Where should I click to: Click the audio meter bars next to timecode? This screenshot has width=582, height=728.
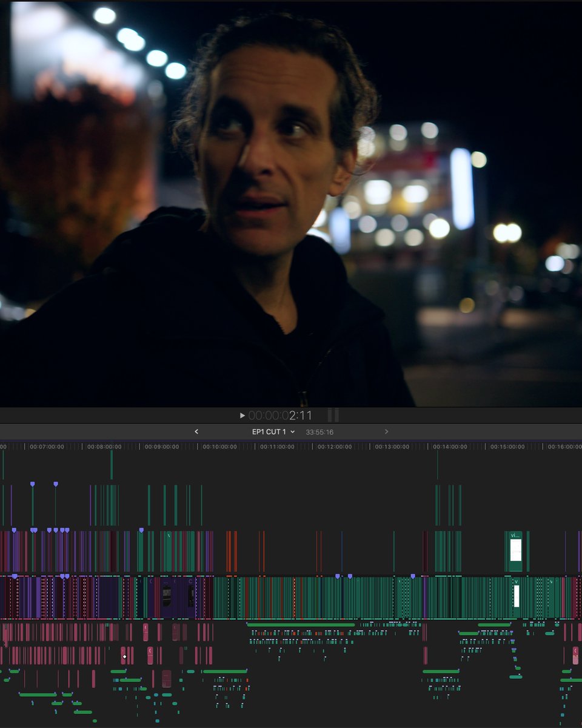coord(333,416)
